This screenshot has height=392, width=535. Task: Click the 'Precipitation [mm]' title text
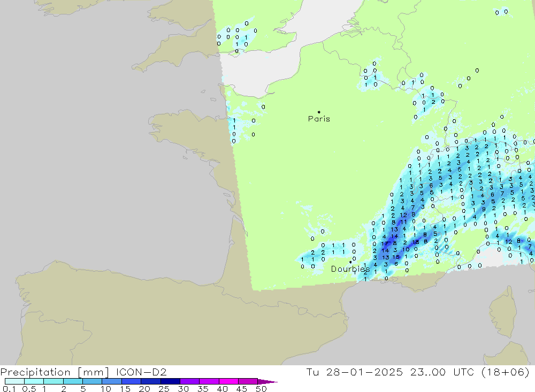click(55, 372)
